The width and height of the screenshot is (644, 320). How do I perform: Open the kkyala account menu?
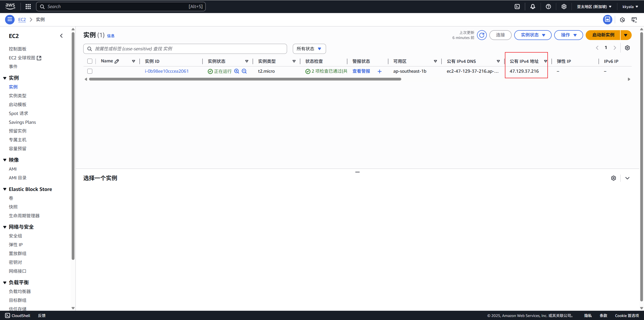(x=630, y=7)
